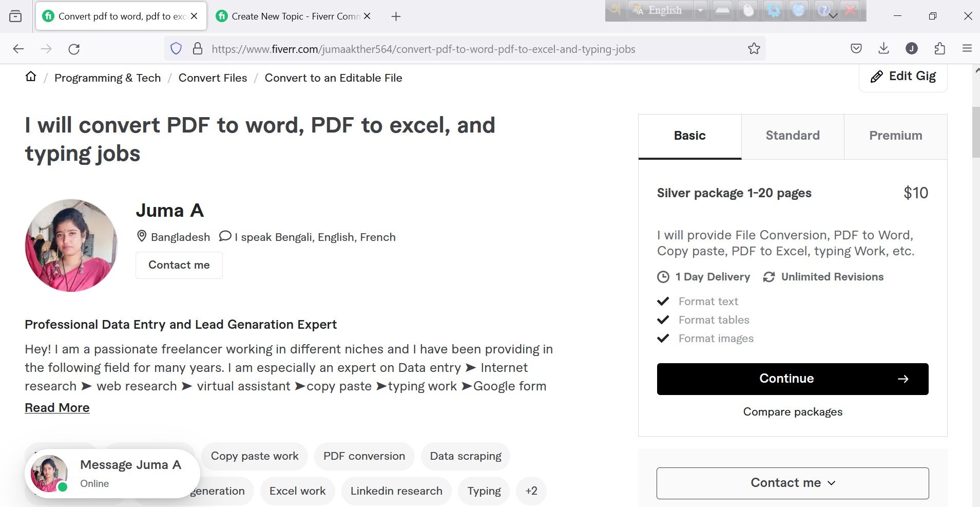Click the Avro help question mark icon
Viewport: 980px width, 507px height.
(x=823, y=10)
